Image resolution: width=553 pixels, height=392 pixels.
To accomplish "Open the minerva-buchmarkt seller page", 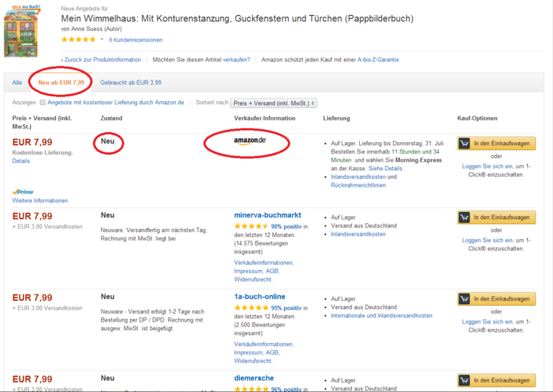I will pyautogui.click(x=267, y=215).
